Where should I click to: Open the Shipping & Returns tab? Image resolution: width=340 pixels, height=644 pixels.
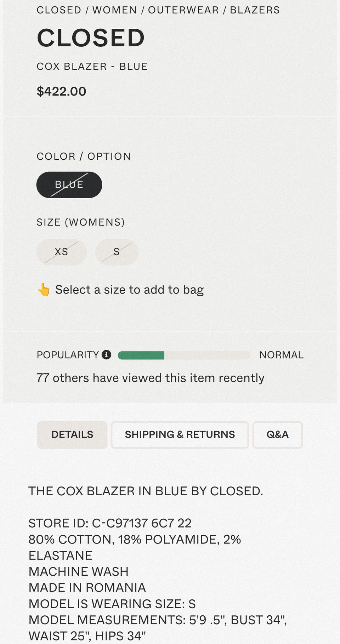[180, 435]
